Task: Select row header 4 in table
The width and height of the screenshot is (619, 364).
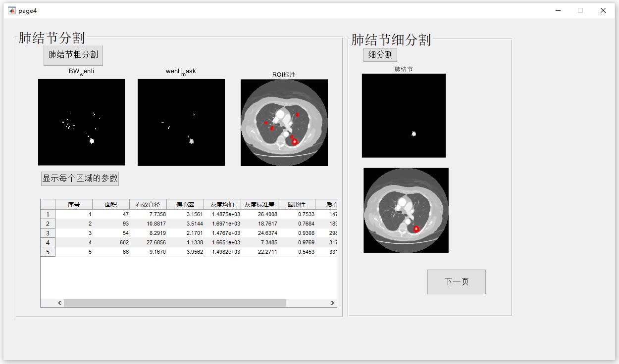Action: point(48,242)
